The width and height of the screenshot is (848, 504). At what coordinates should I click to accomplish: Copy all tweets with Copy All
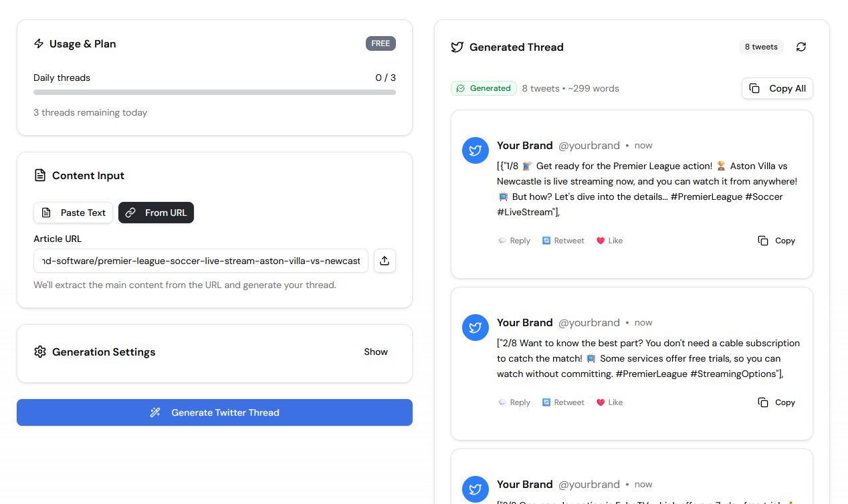(777, 88)
